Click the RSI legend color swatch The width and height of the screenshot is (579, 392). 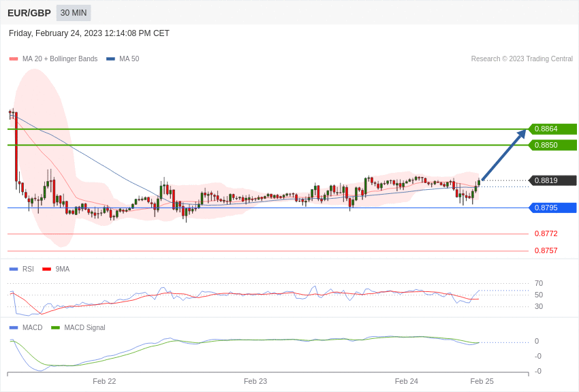[14, 269]
